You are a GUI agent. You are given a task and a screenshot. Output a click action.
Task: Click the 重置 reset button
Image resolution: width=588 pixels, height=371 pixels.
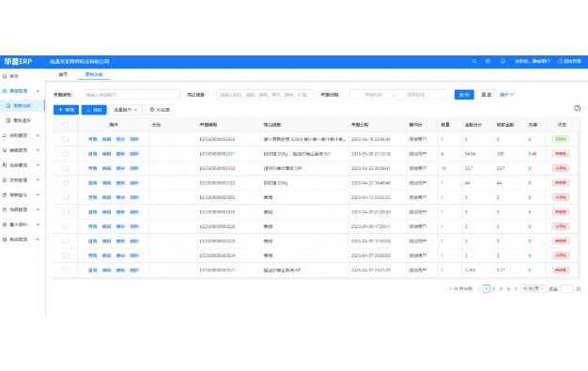[x=487, y=95]
